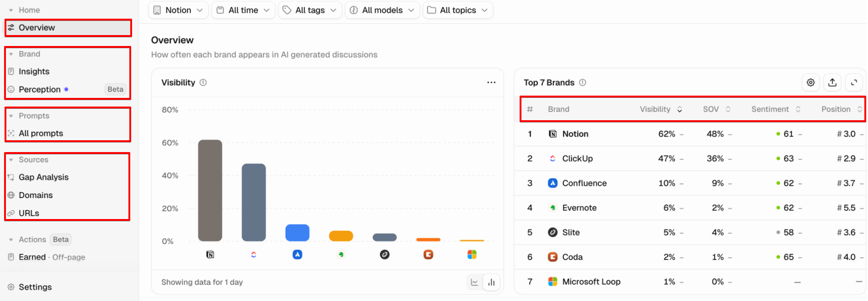This screenshot has width=868, height=301.
Task: Click Notion's 62% visibility value
Action: (667, 134)
